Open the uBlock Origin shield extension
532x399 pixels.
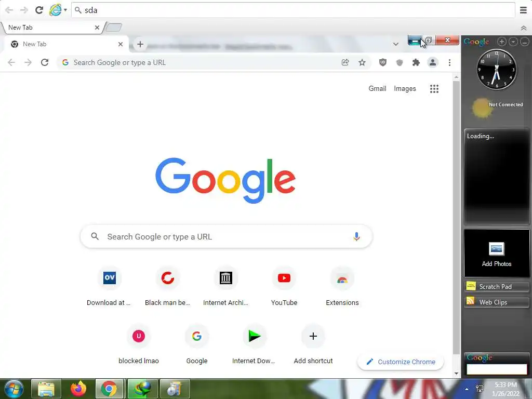383,62
